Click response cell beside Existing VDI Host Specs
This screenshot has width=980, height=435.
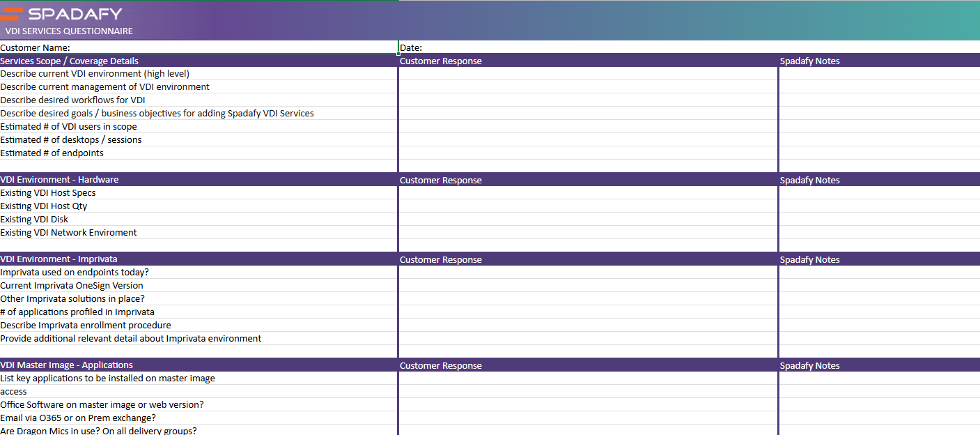588,192
